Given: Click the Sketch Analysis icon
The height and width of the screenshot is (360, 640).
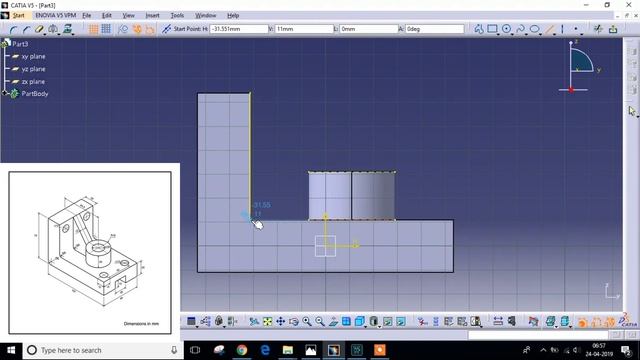Looking at the screenshot, I should click(598, 29).
